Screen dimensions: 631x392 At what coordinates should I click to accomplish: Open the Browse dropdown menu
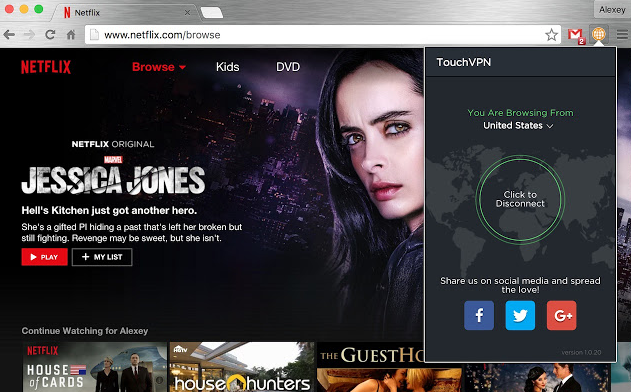(159, 67)
